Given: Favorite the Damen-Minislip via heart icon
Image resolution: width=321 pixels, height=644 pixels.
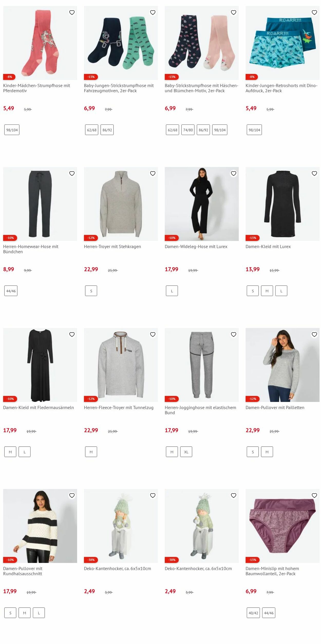Looking at the screenshot, I should coord(314,495).
